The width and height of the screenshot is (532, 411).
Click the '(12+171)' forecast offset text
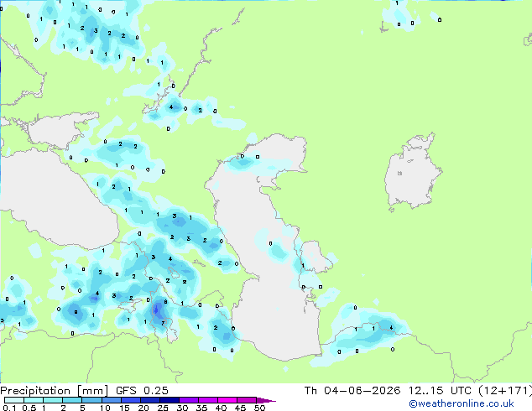point(505,391)
